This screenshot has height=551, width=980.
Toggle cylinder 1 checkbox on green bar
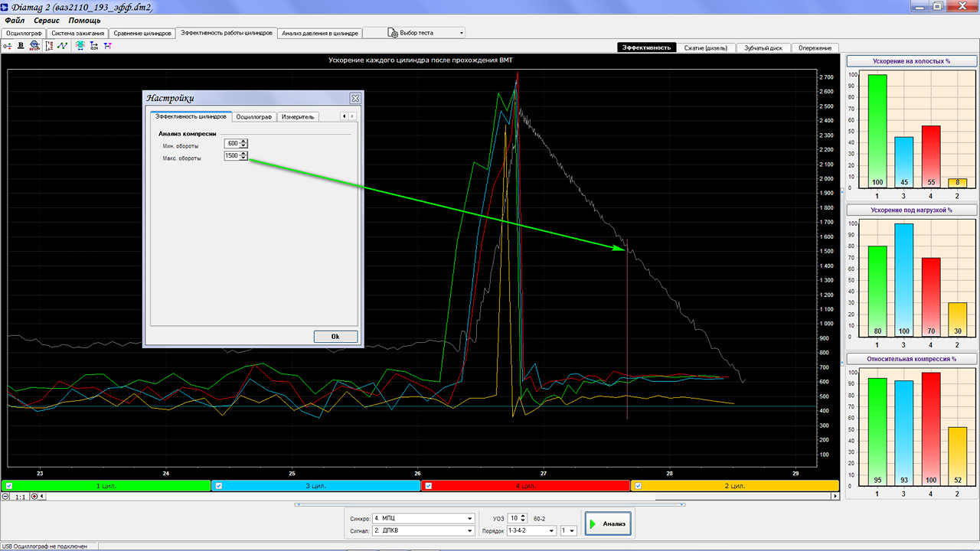tap(9, 486)
